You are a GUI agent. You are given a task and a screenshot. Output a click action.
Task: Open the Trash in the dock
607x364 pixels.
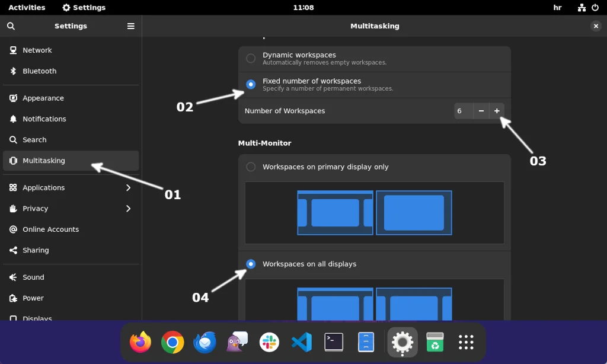(x=434, y=342)
